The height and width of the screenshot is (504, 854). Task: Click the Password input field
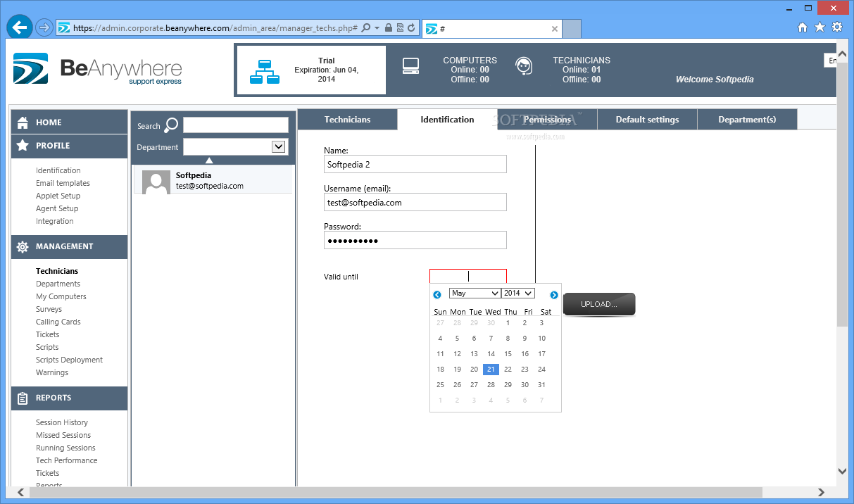point(415,240)
